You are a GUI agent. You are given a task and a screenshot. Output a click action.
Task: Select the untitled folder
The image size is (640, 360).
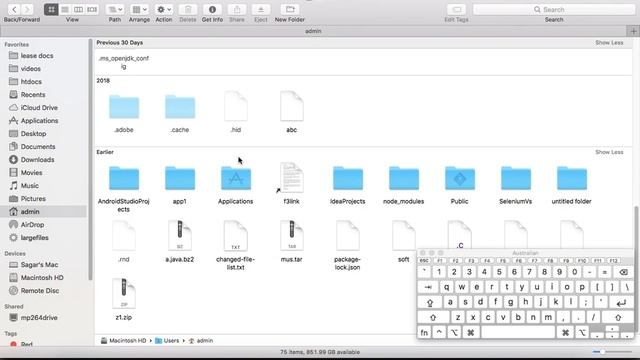click(x=572, y=178)
